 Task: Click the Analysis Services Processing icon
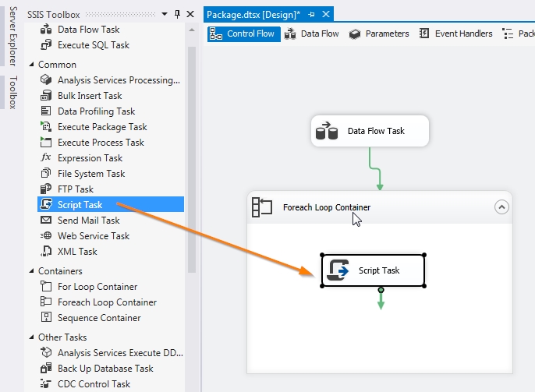click(46, 79)
